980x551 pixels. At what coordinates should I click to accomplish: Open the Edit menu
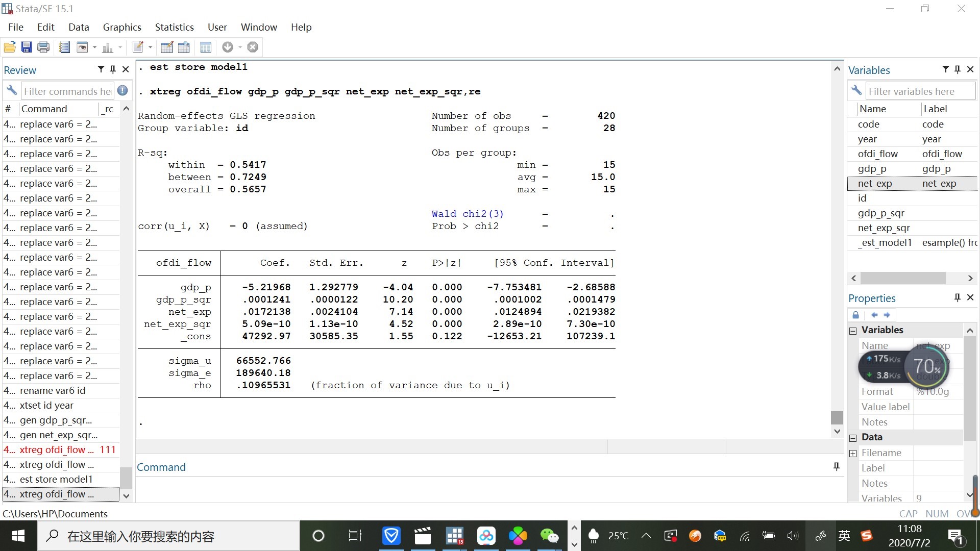click(45, 27)
